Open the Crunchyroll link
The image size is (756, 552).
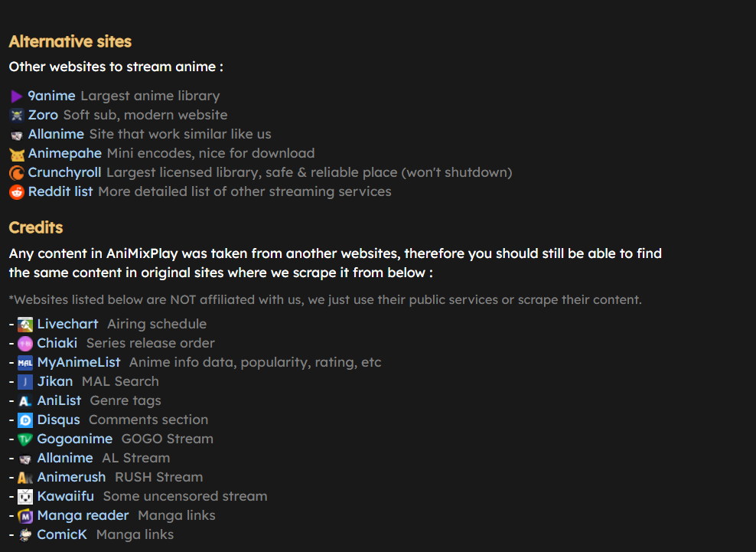coord(64,172)
